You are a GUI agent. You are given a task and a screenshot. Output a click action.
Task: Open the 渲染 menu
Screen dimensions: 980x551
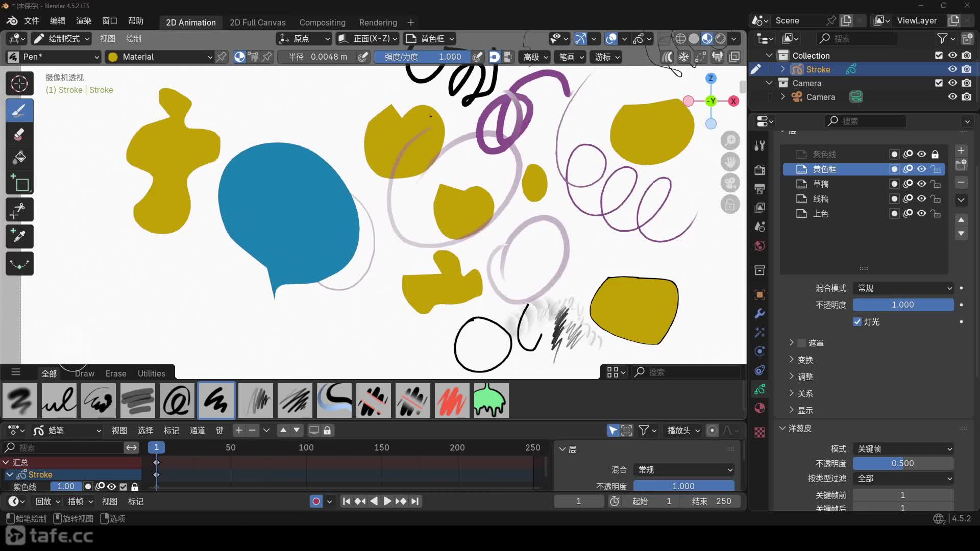84,21
